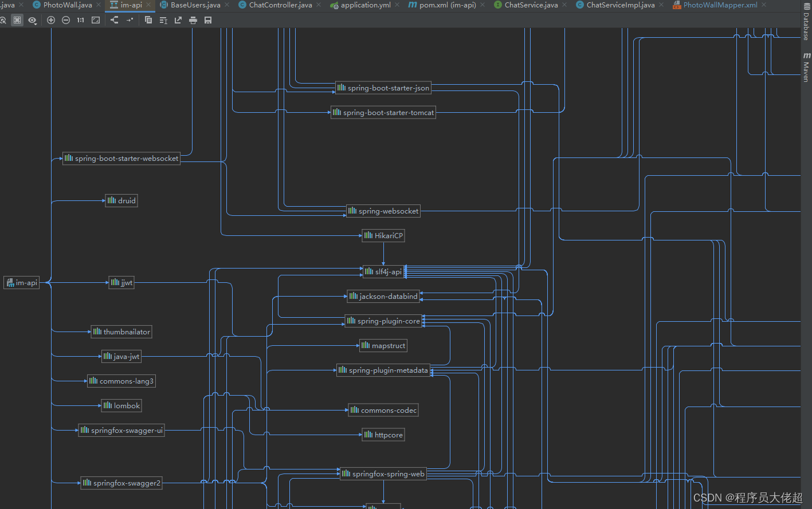Viewport: 812px width, 509px height.
Task: Click the springfox-swagger2 node
Action: coord(121,483)
